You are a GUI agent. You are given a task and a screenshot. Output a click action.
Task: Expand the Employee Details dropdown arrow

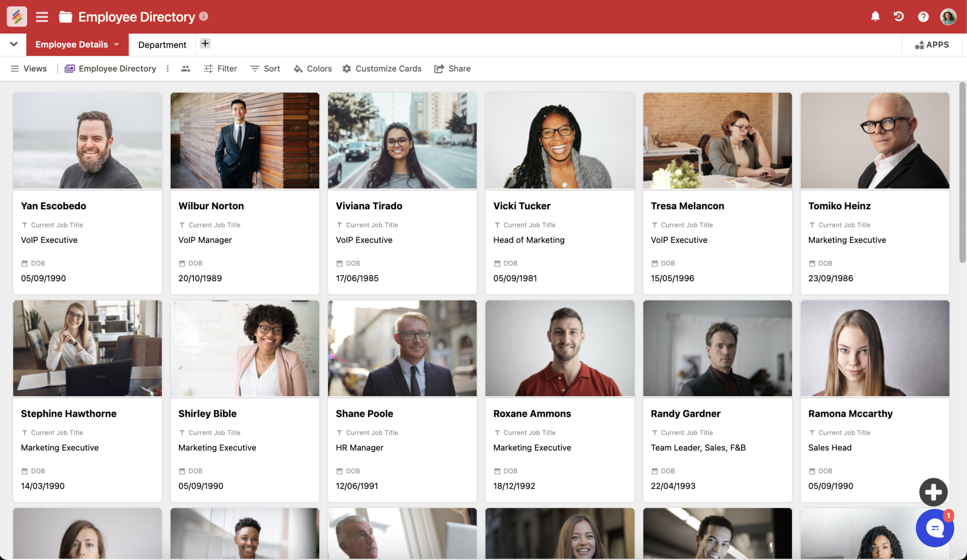click(116, 44)
